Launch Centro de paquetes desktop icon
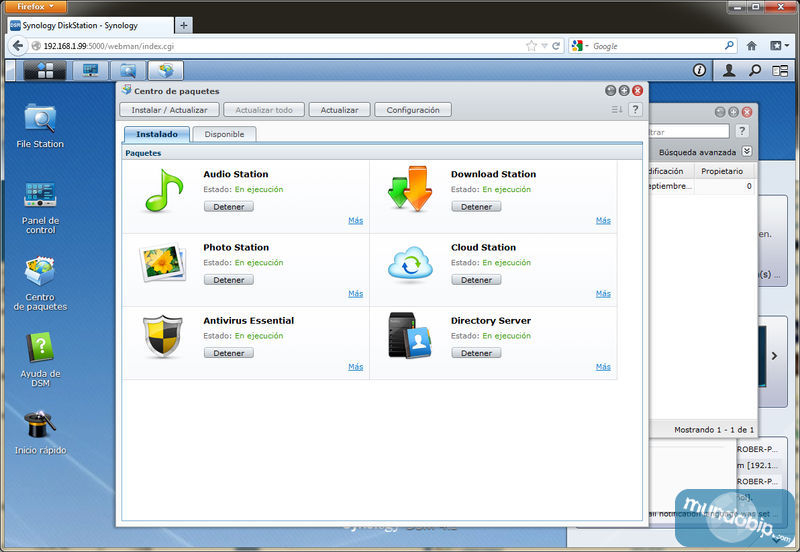The height and width of the screenshot is (552, 800). pos(40,284)
